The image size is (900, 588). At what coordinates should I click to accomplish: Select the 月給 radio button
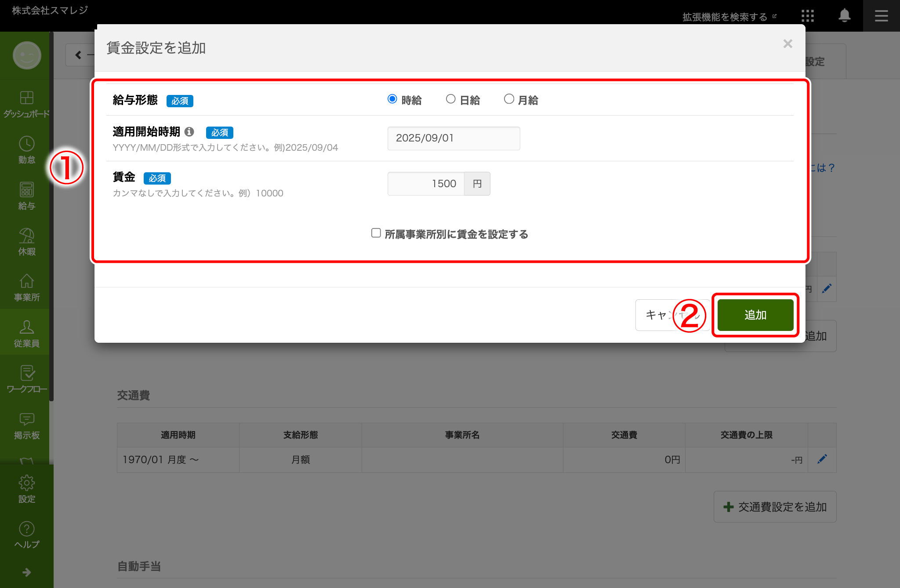(509, 99)
